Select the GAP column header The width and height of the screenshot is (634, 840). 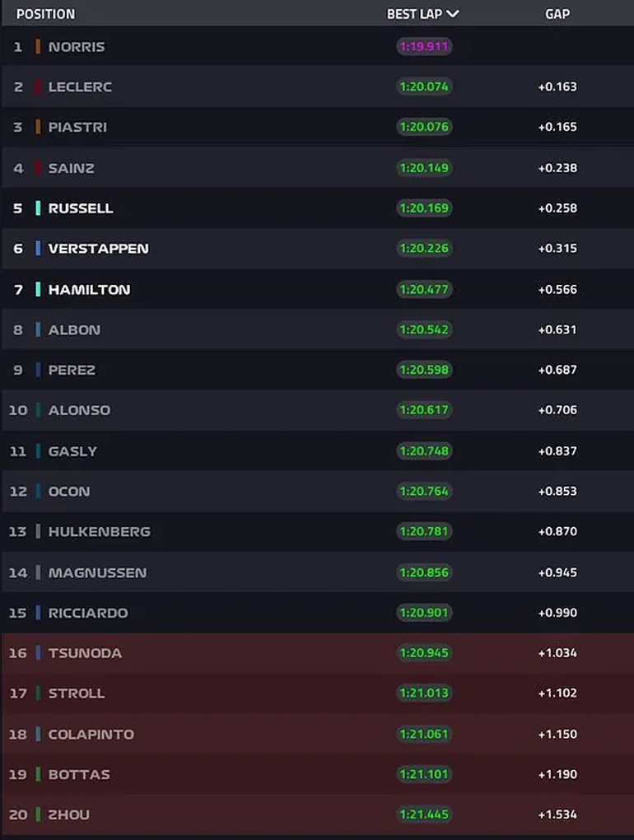pos(557,14)
